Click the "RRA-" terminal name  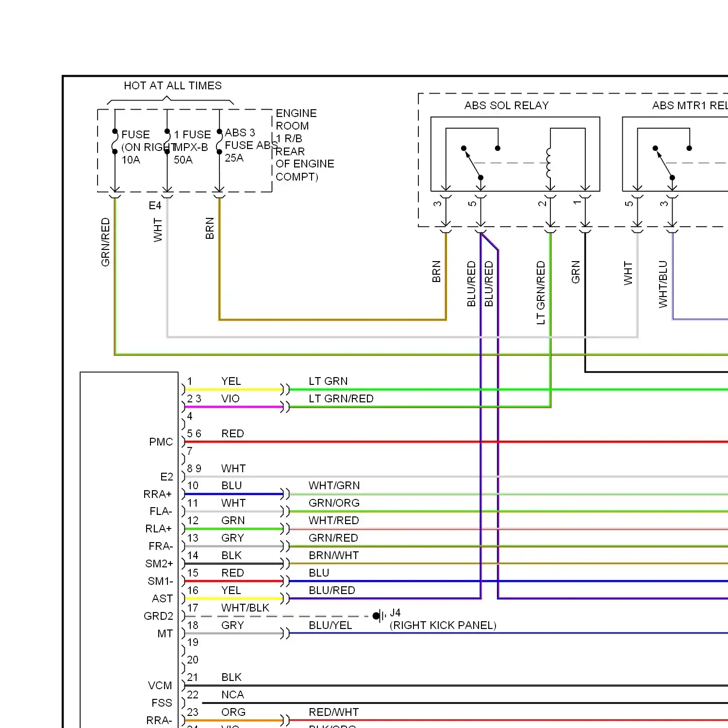[159, 721]
